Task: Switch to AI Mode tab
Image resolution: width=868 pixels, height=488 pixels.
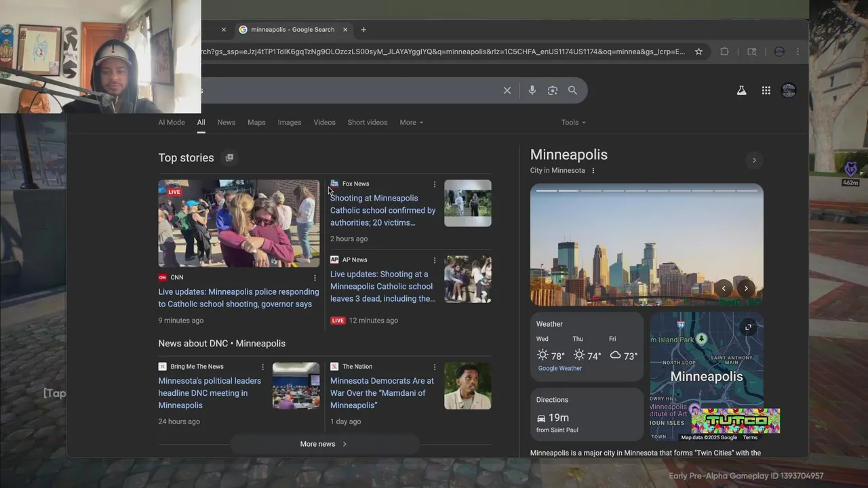Action: (172, 123)
